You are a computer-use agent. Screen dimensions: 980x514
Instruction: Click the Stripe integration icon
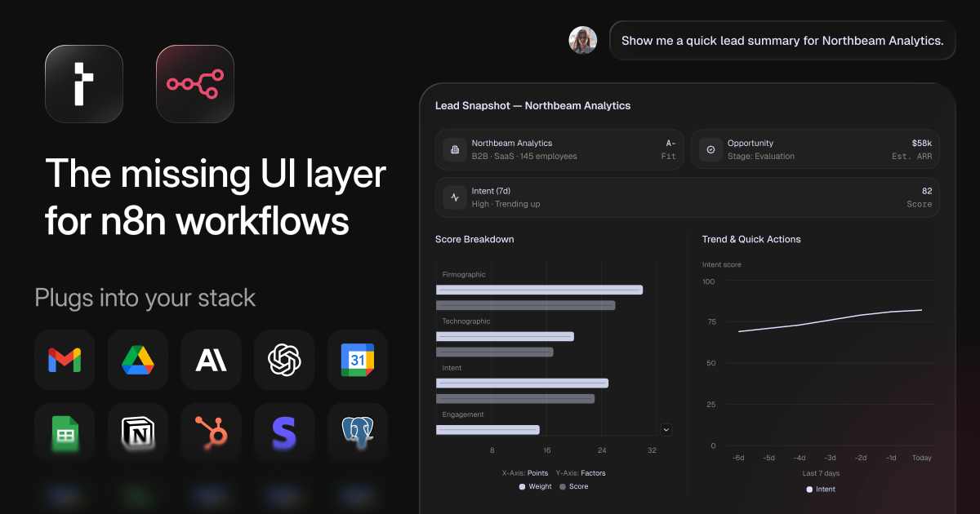pyautogui.click(x=284, y=433)
